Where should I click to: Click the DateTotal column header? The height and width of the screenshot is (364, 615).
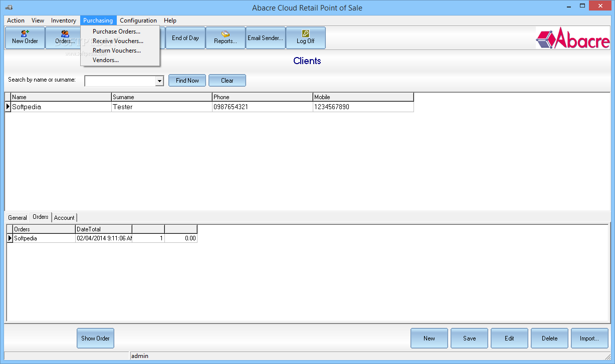click(x=103, y=229)
